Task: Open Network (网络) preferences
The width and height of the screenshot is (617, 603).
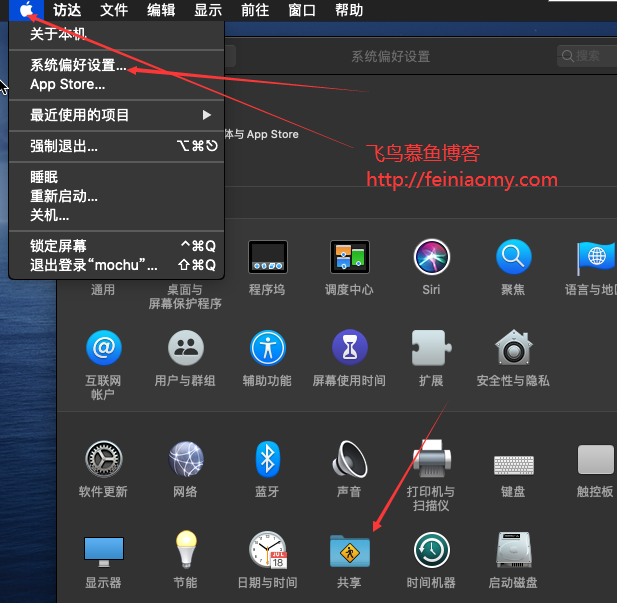Action: (x=186, y=459)
